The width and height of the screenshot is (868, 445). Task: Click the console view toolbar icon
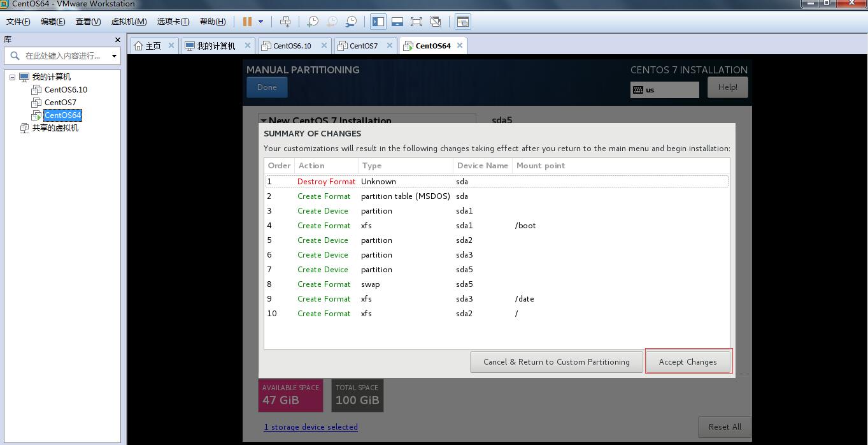pos(463,22)
